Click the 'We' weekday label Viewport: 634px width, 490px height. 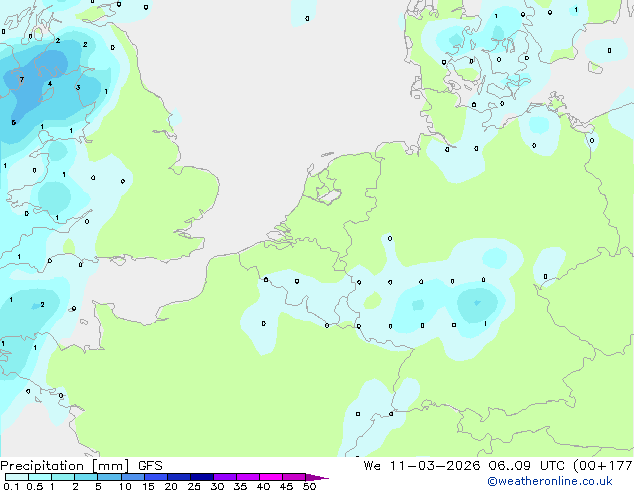(x=372, y=466)
